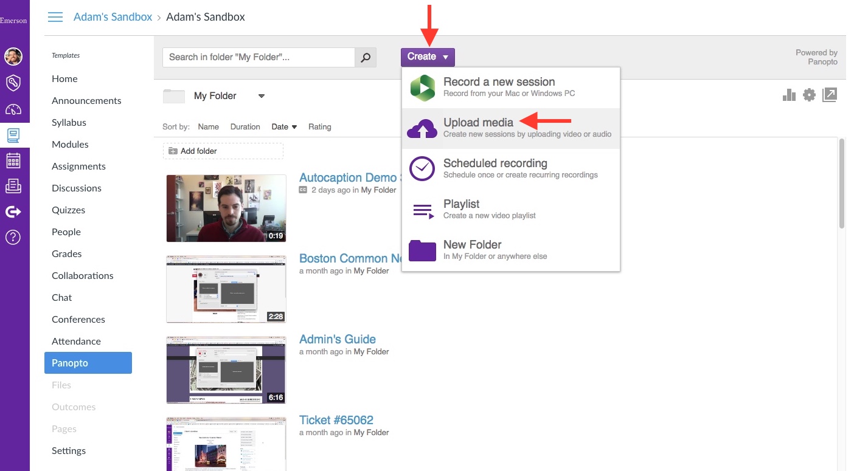868x471 pixels.
Task: Open the Inbox icon in sidebar
Action: (13, 186)
